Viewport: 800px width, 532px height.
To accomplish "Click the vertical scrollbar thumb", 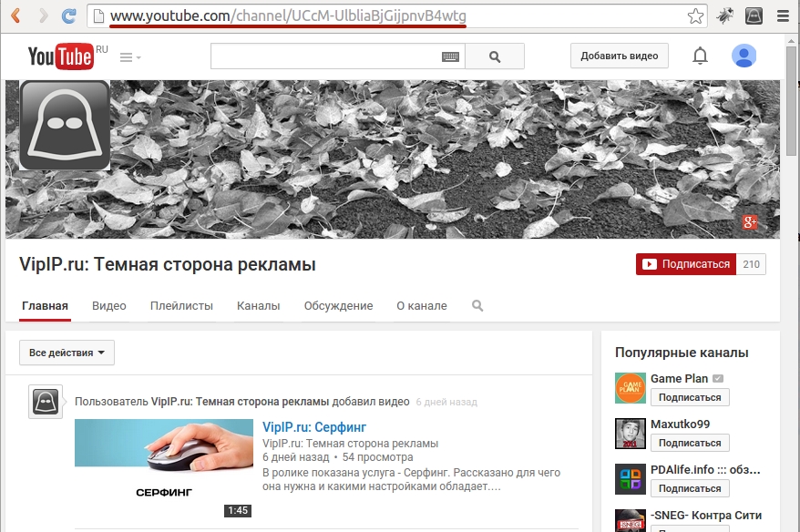I will (791, 100).
